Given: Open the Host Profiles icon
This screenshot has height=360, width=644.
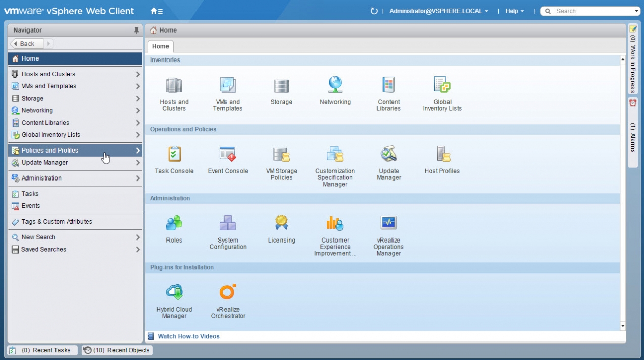Looking at the screenshot, I should coord(442,155).
